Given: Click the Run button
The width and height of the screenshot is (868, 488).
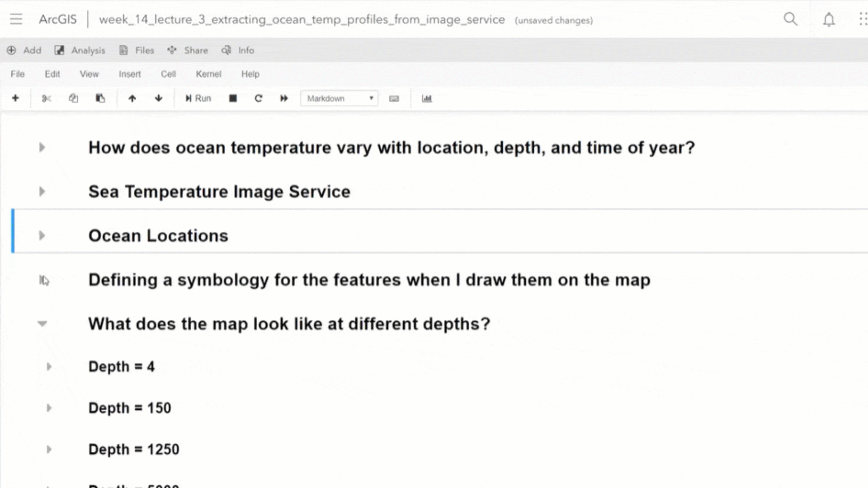Looking at the screenshot, I should pyautogui.click(x=198, y=99).
